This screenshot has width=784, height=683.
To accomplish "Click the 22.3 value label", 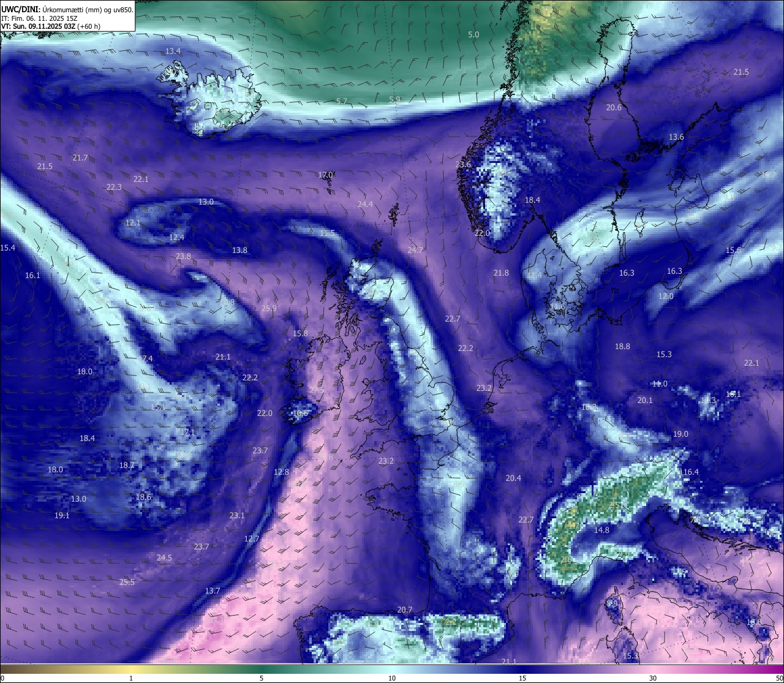I will [114, 187].
